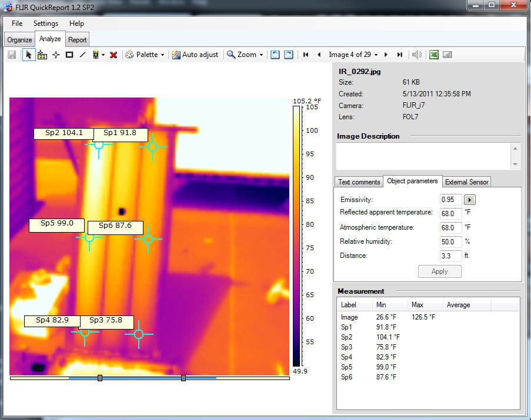Select the Sp1 91.8 spot label
Viewport: 531px width, 420px height.
(x=120, y=135)
